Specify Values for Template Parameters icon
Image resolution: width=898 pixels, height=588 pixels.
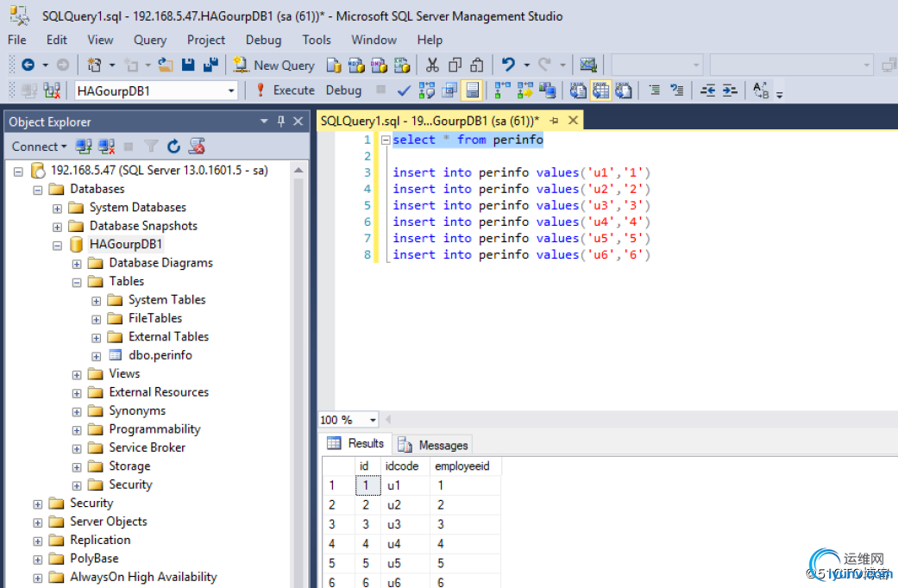[761, 90]
